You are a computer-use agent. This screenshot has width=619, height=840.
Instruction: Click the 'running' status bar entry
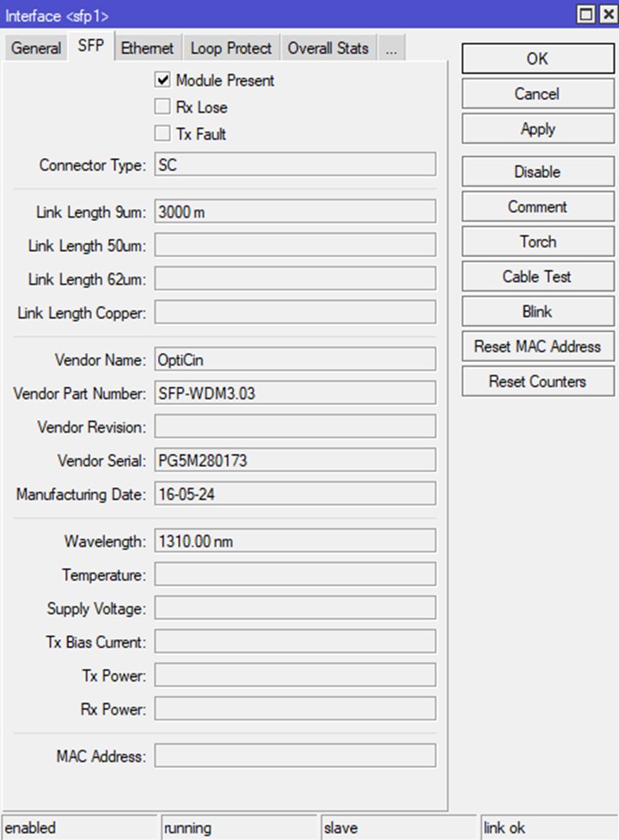(x=239, y=828)
